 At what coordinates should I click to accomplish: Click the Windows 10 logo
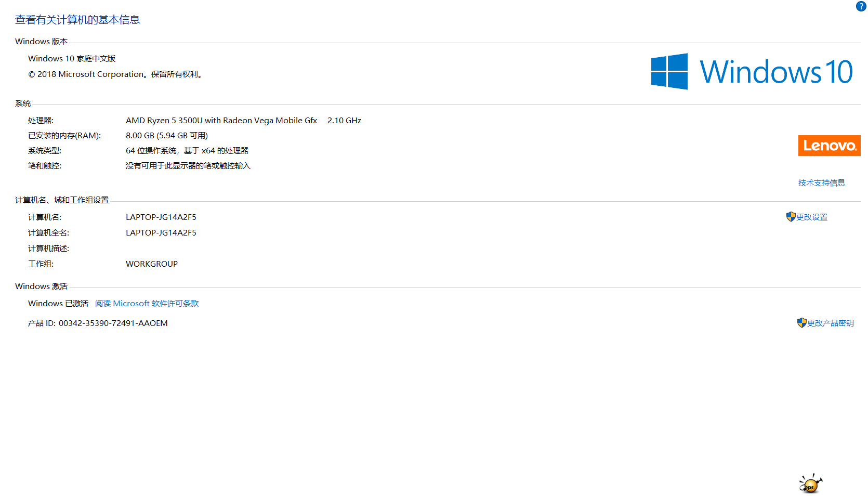coord(752,71)
